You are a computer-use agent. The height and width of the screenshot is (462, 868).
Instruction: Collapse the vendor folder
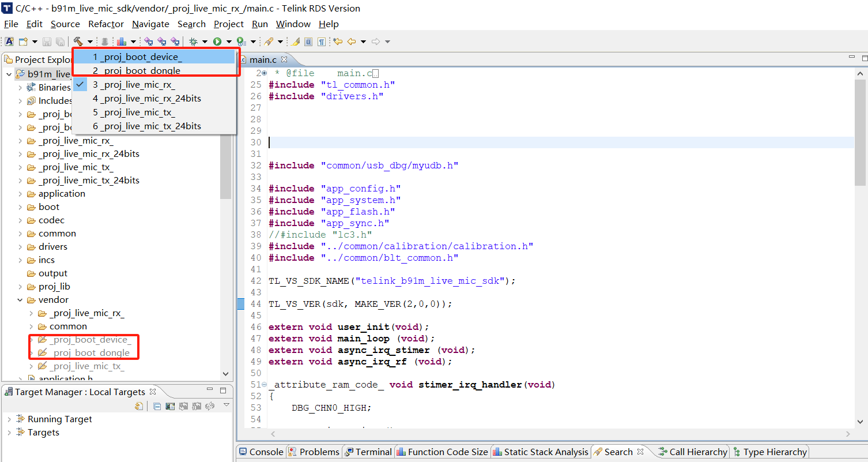[x=20, y=299]
